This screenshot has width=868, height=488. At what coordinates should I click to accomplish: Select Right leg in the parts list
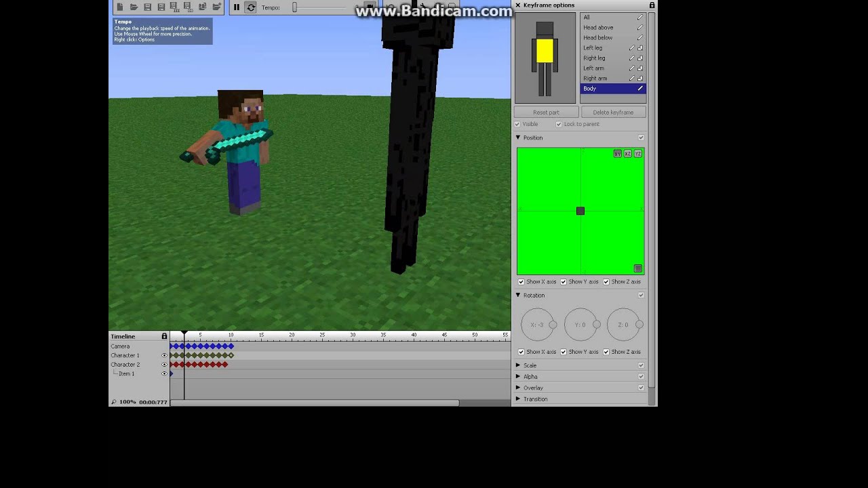[613, 58]
